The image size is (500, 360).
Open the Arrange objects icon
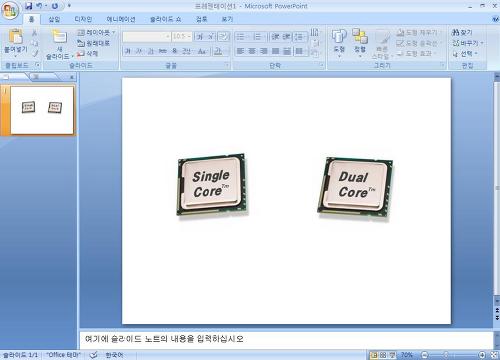(x=360, y=36)
